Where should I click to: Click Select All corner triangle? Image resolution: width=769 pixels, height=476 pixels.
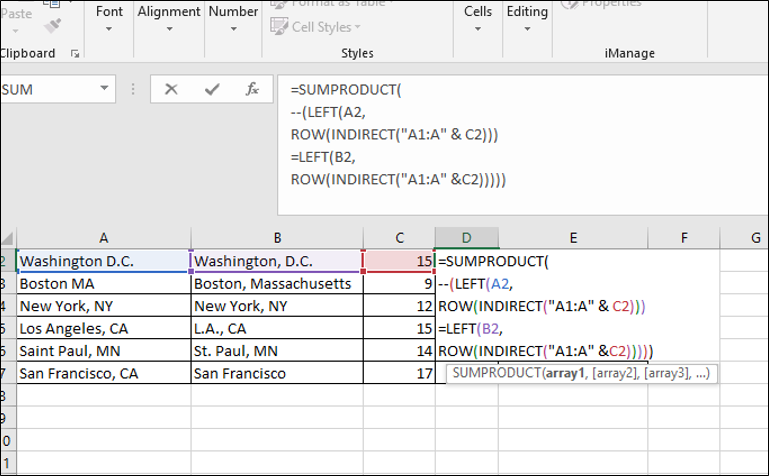coord(7,239)
